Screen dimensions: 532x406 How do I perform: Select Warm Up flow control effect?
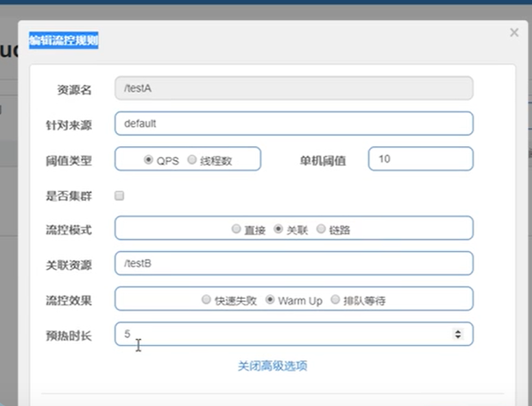(x=270, y=300)
